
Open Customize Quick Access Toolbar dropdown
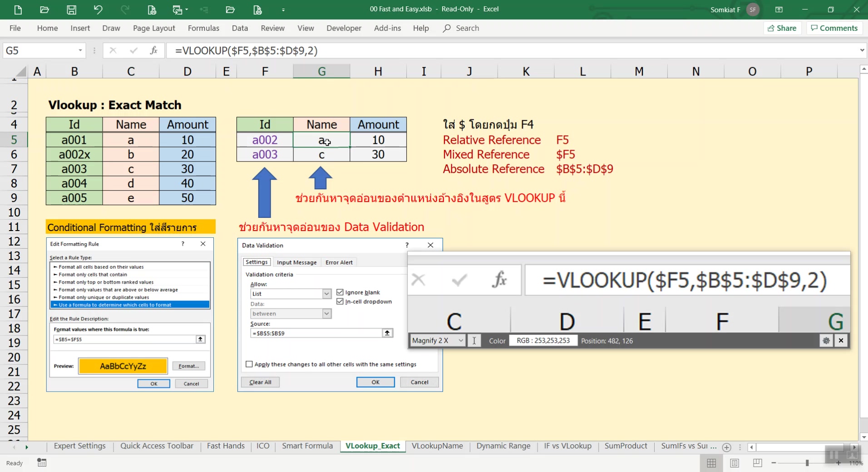coord(283,10)
